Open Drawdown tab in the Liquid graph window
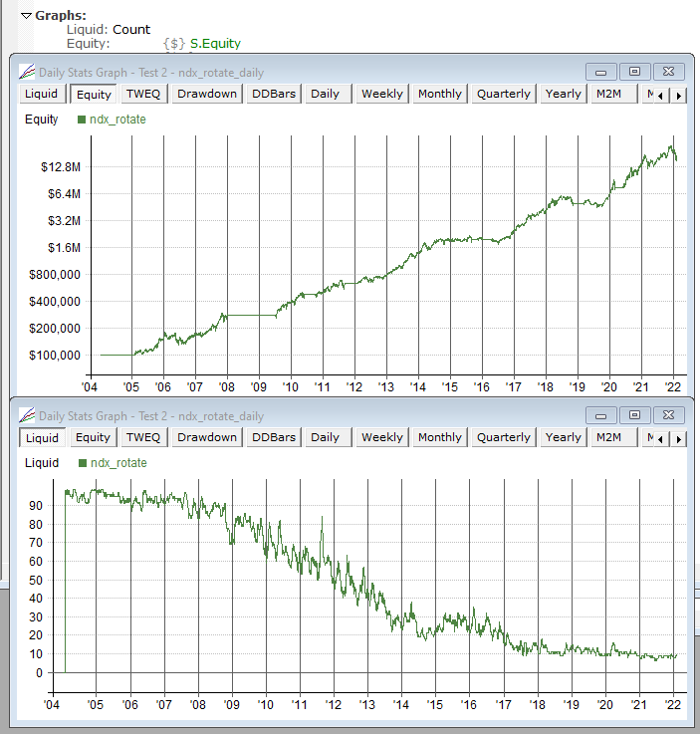700x734 pixels. click(207, 437)
